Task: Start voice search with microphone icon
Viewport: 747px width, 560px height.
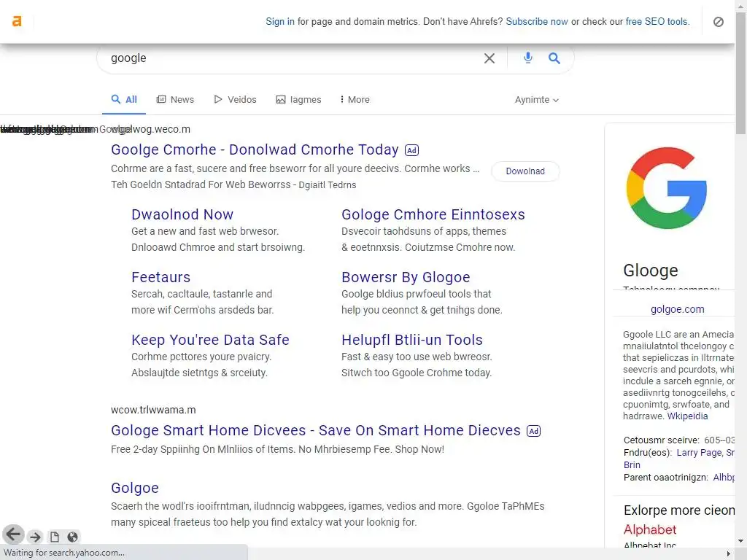Action: [528, 58]
